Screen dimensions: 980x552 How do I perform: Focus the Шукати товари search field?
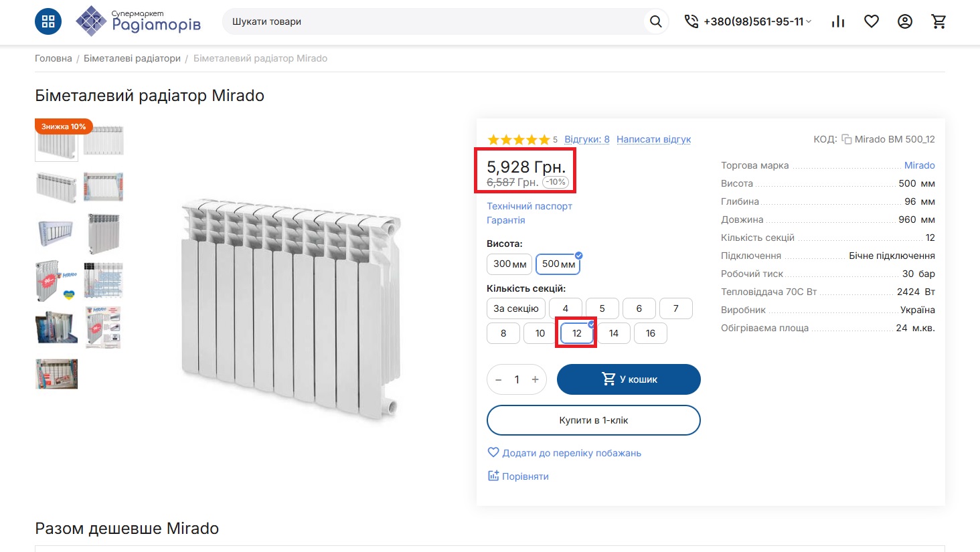coord(435,21)
